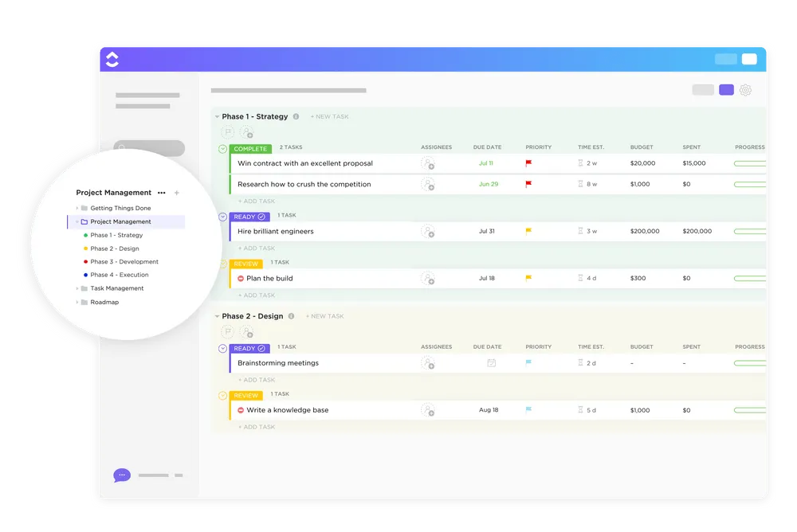Viewport: 797px width, 532px height.
Task: Click + ADD TASK under Plan the build
Action: pyautogui.click(x=257, y=295)
